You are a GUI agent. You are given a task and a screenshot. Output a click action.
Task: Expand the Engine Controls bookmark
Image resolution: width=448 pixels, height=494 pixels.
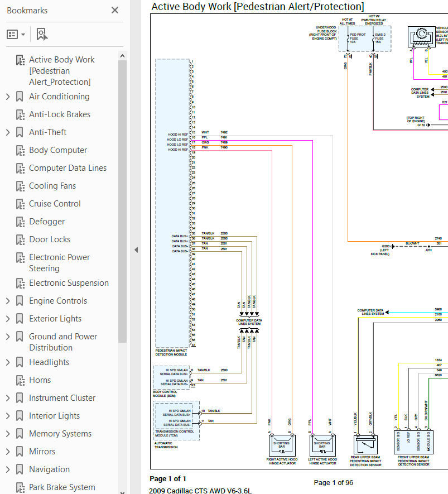[x=8, y=301]
